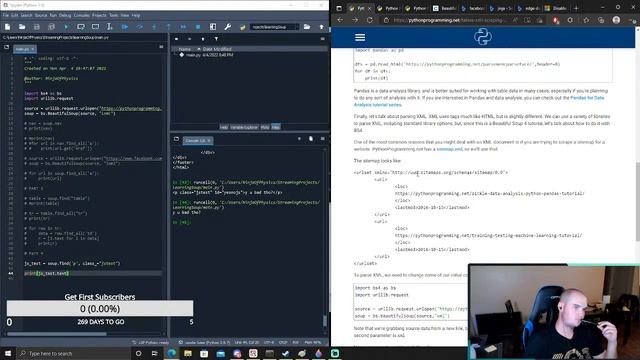Switch to the Plots pane tab
Image resolution: width=640 pixels, height=360 pixels.
[265, 127]
